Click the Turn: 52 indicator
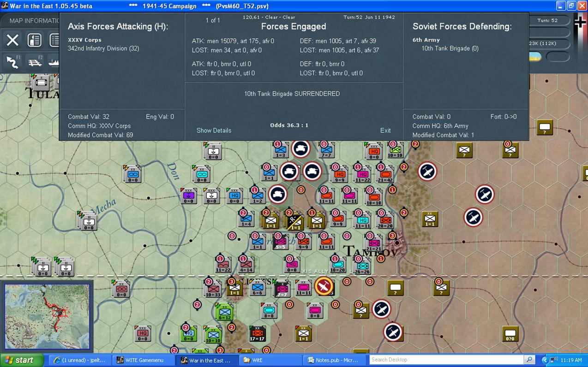Image resolution: width=588 pixels, height=367 pixels. [547, 20]
